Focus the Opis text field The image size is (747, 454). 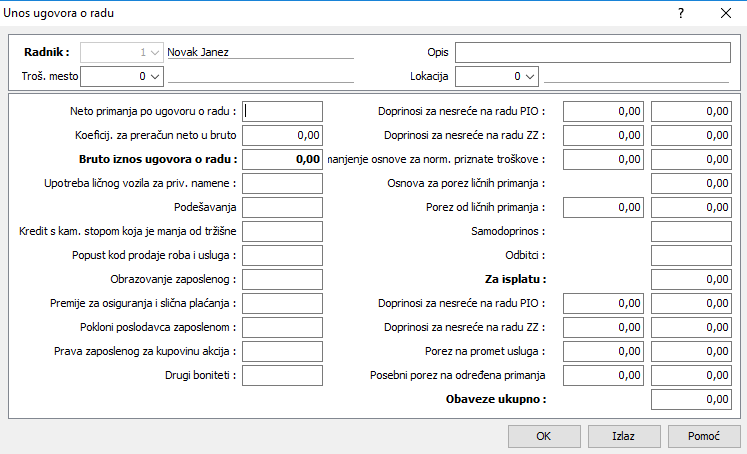coord(592,52)
